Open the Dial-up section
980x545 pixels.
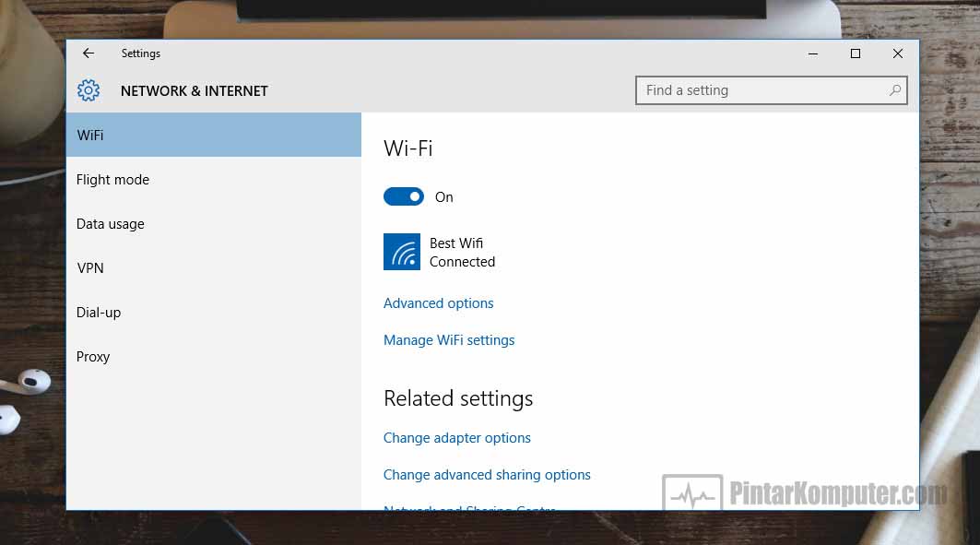tap(214, 313)
